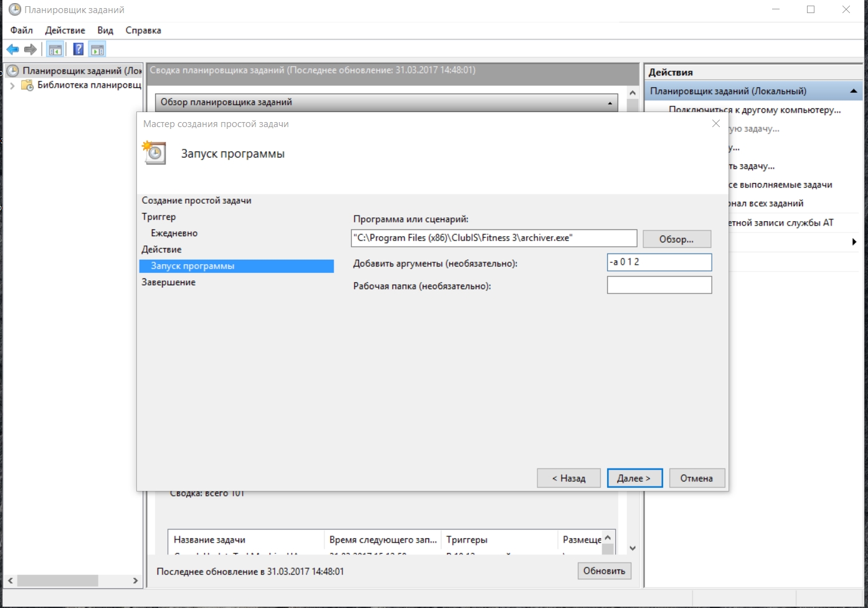Click center pane scrollbar down arrow

[633, 548]
